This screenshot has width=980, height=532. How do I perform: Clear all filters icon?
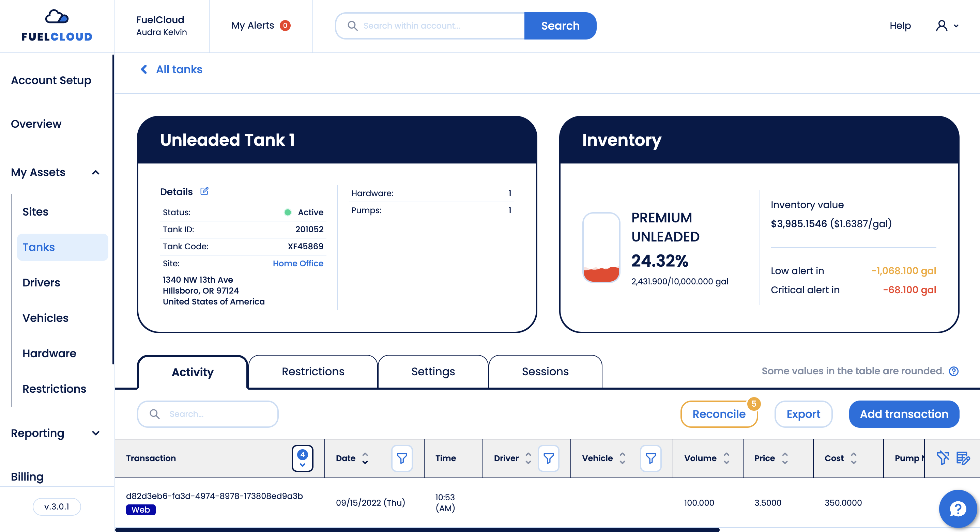pyautogui.click(x=943, y=458)
